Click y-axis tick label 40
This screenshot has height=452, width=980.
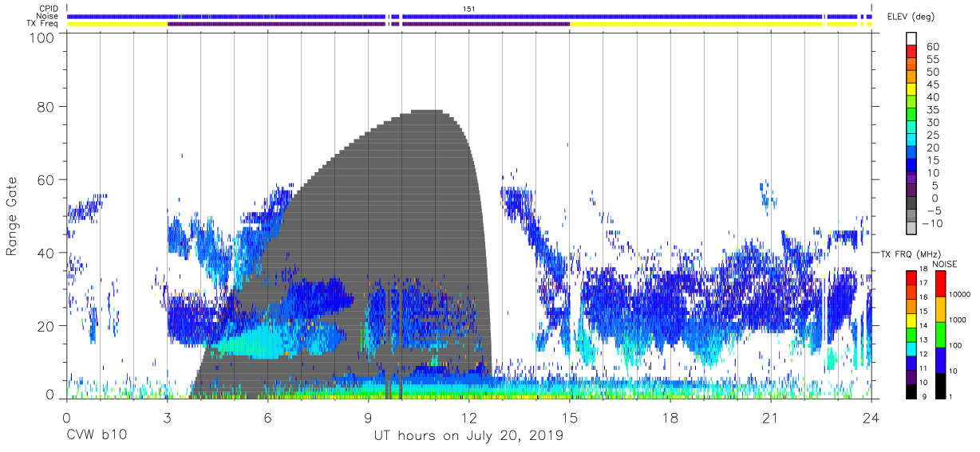[45, 253]
